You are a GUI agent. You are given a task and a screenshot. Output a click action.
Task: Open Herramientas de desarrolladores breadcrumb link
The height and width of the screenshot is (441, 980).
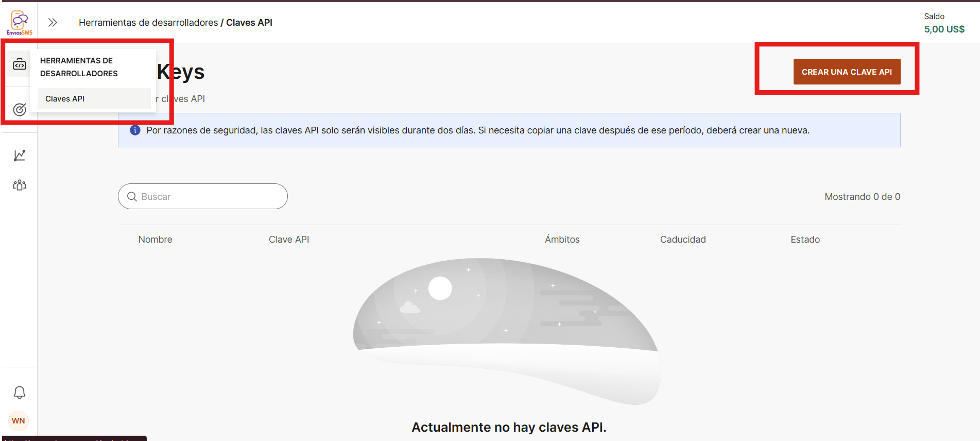click(148, 23)
